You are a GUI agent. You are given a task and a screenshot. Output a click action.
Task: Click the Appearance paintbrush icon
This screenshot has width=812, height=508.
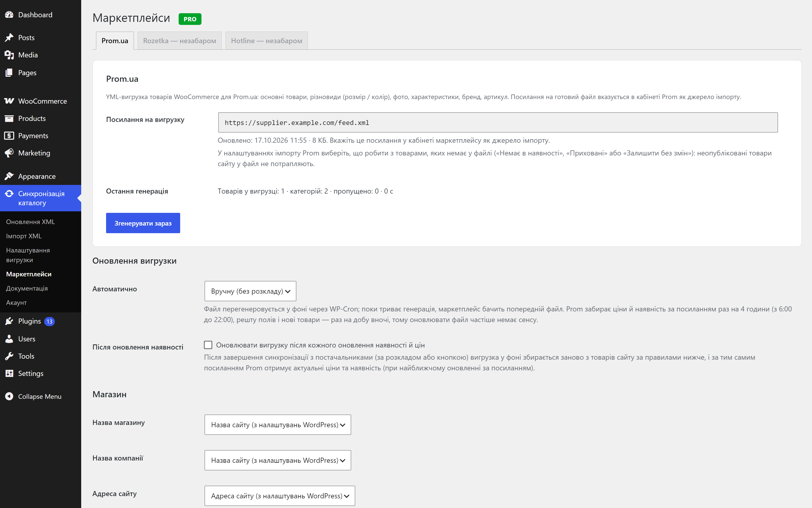[x=9, y=176]
